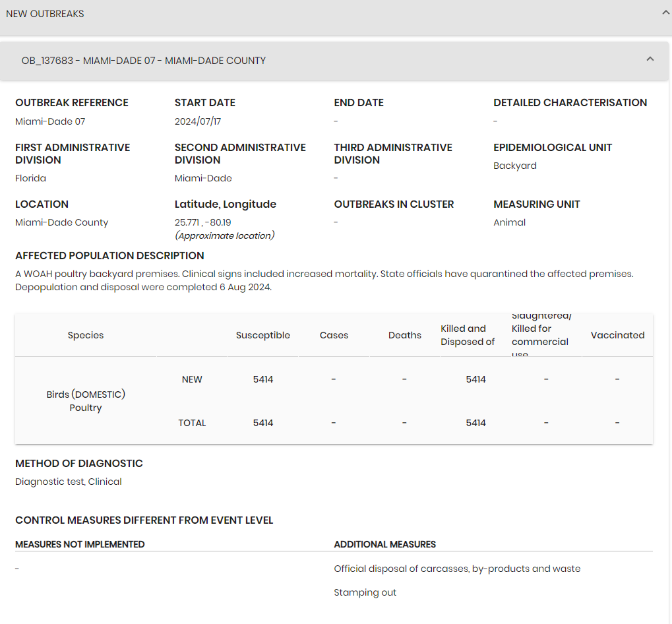Click the NEW OUTBREAKS section title
This screenshot has width=672, height=624.
tap(45, 14)
